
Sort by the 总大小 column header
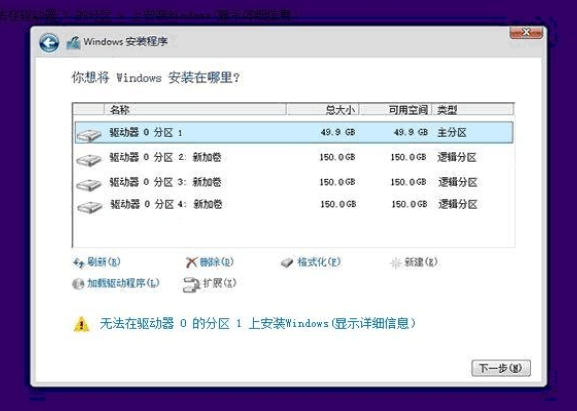click(323, 109)
